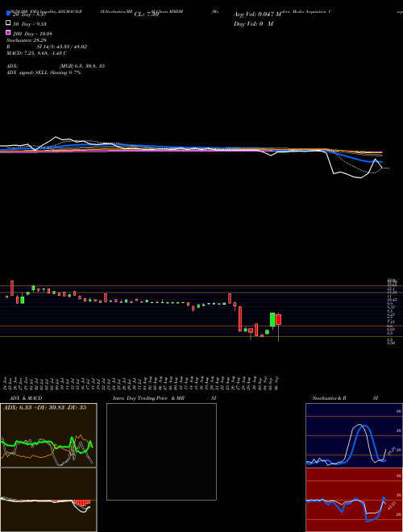The width and height of the screenshot is (403, 532).
Task: Click the MACD values line
Action: point(36,53)
